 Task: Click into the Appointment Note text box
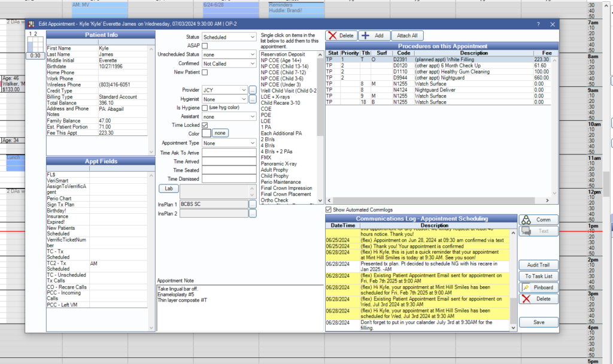pyautogui.click(x=240, y=308)
